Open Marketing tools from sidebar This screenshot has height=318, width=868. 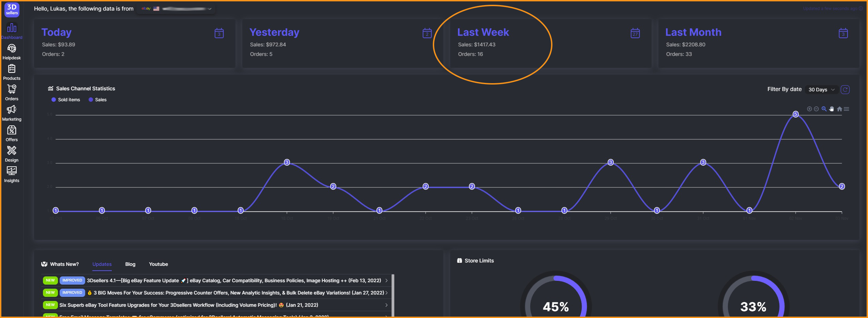pos(12,113)
